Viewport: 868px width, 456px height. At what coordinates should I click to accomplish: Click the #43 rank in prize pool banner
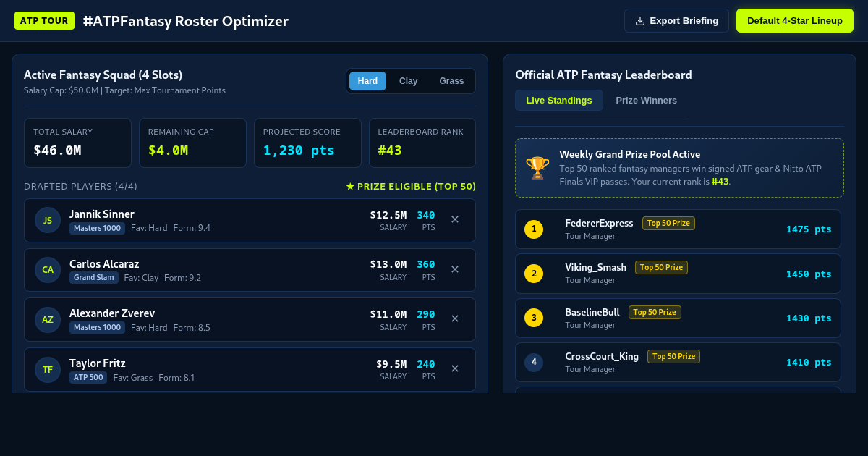(720, 182)
